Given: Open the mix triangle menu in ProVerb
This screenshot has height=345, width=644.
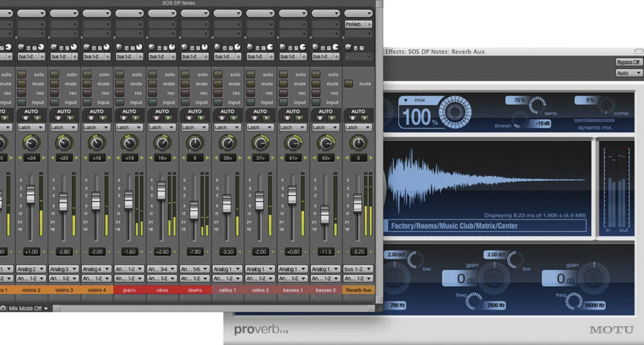Looking at the screenshot, I should pyautogui.click(x=406, y=100).
